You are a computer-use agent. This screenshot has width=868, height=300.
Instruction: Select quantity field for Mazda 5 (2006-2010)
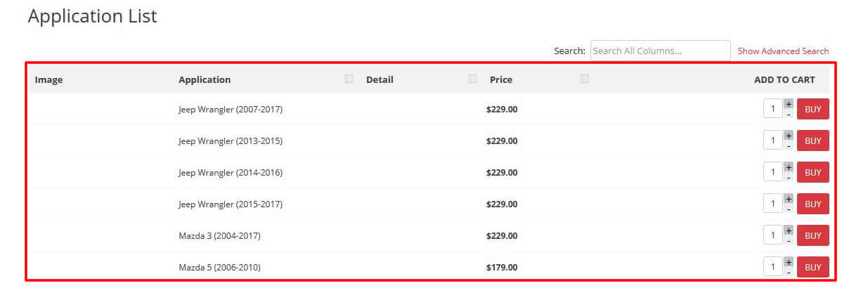click(x=773, y=267)
